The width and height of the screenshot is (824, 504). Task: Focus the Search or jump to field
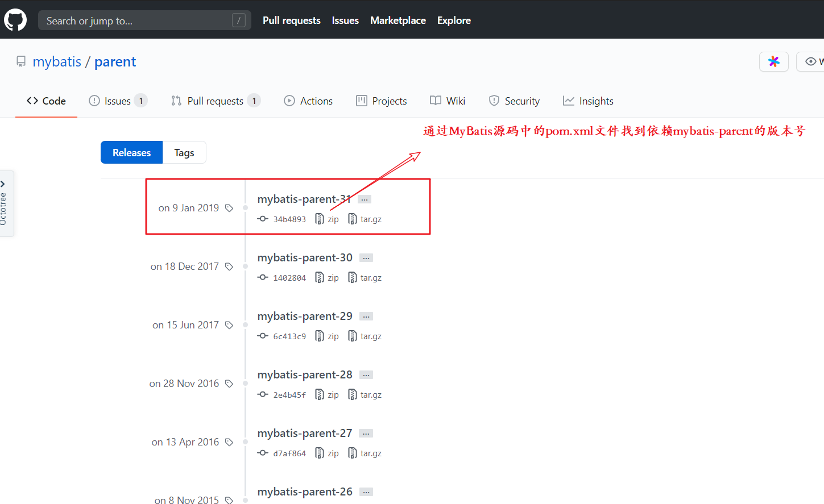144,20
